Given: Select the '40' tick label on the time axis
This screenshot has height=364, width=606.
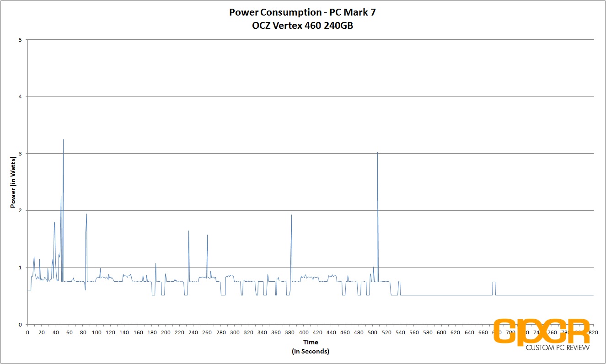Looking at the screenshot, I should coord(55,332).
